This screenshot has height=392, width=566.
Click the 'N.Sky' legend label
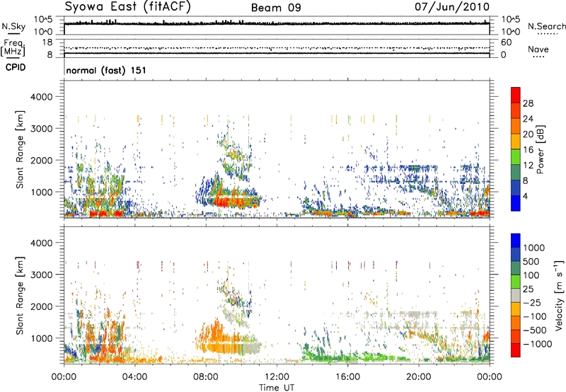tap(13, 26)
